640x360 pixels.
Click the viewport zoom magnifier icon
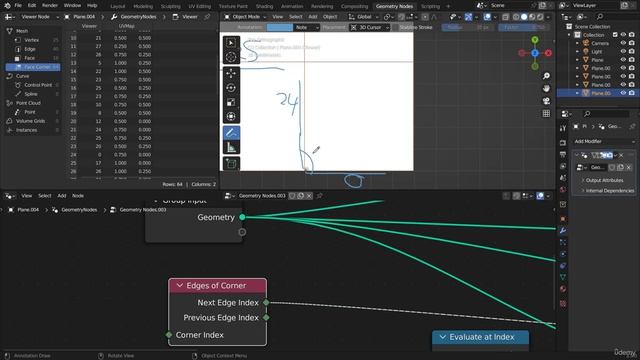pos(546,76)
